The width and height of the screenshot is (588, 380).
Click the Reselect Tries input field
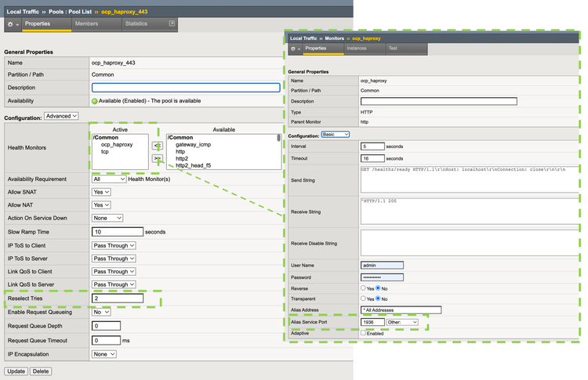pyautogui.click(x=118, y=299)
